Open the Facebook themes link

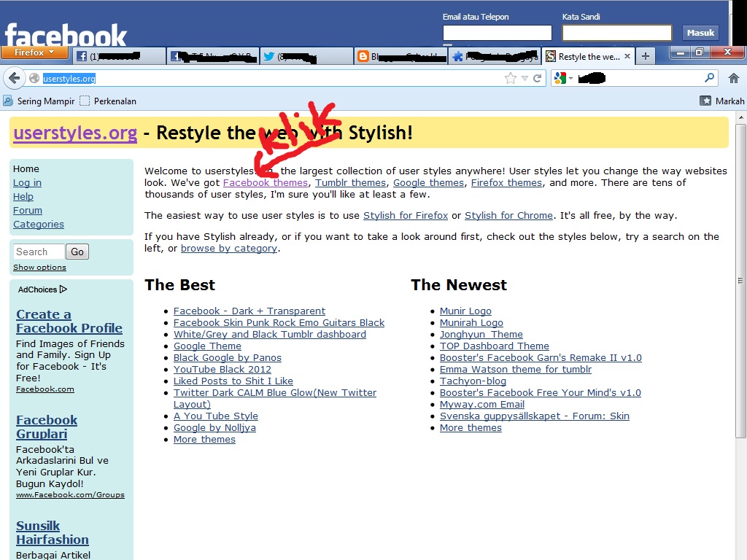pyautogui.click(x=266, y=182)
